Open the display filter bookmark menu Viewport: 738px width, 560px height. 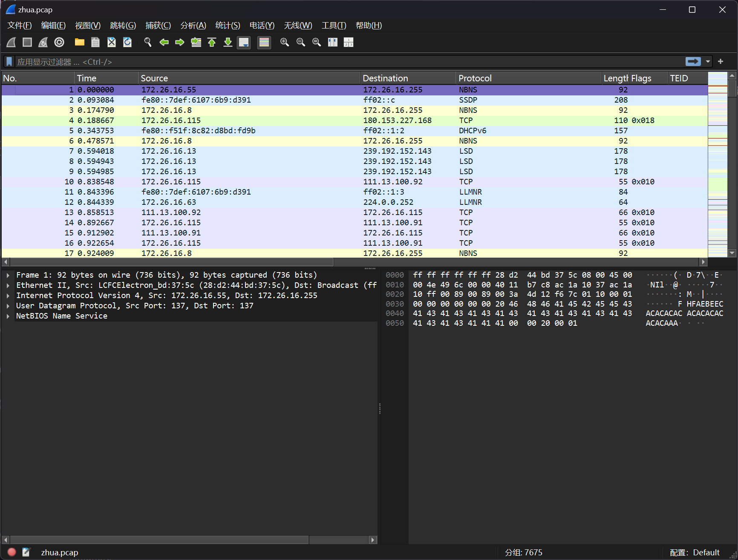click(x=9, y=62)
